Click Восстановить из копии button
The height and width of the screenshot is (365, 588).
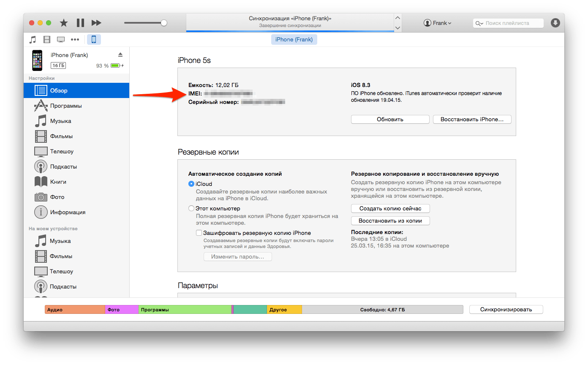pyautogui.click(x=390, y=221)
